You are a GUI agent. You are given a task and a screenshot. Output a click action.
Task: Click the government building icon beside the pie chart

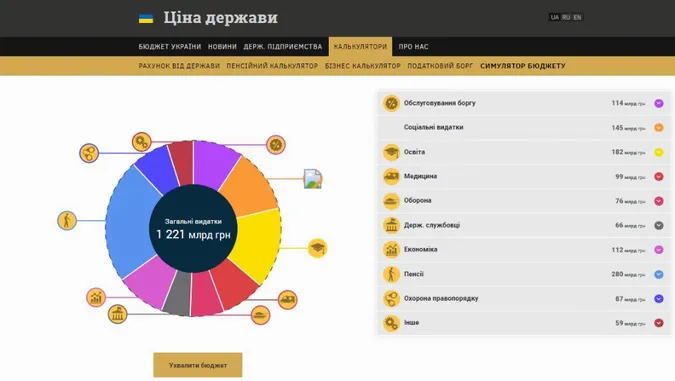[x=118, y=314]
